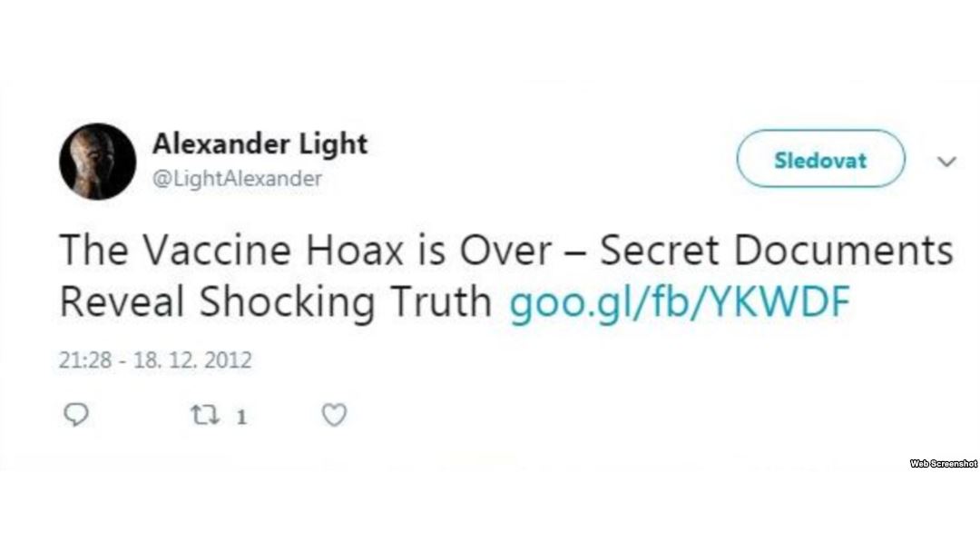The height and width of the screenshot is (552, 980).
Task: Click the "Secret Documents" phrase in the tweet
Action: (x=777, y=250)
